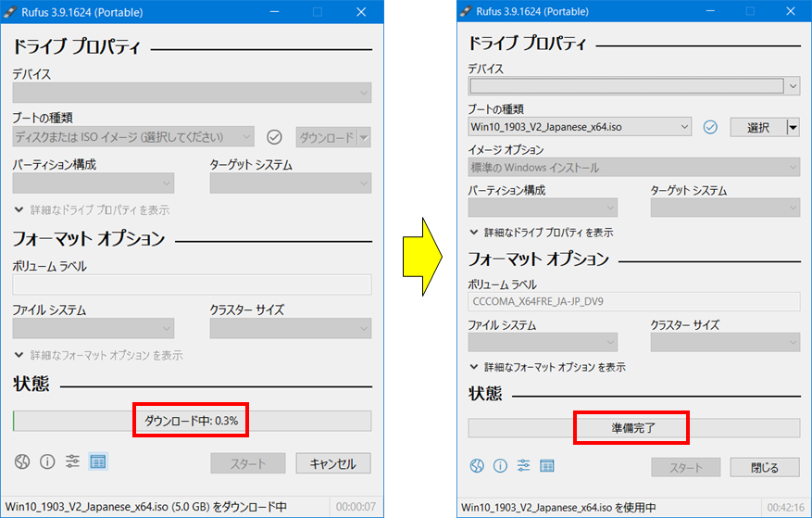Click empty ボリューム ラベル field in left window
The image size is (812, 518).
click(x=192, y=284)
